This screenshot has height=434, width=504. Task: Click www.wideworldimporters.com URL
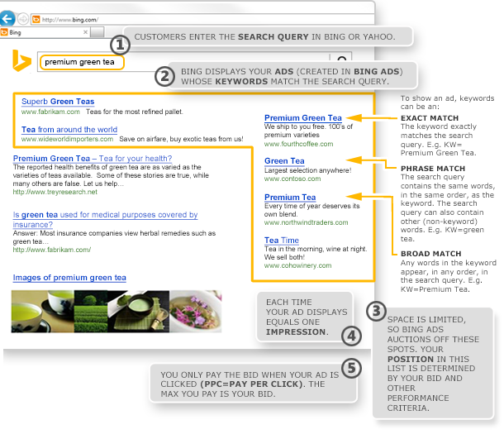pos(67,139)
